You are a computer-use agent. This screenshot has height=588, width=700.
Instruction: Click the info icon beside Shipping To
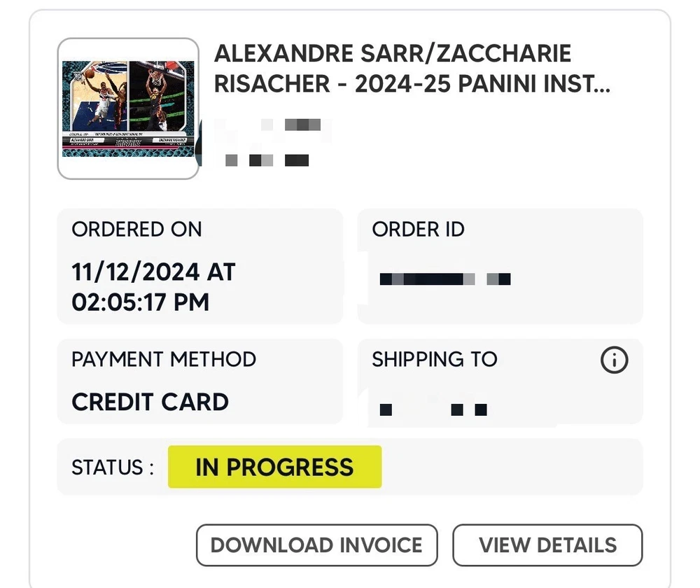(615, 360)
